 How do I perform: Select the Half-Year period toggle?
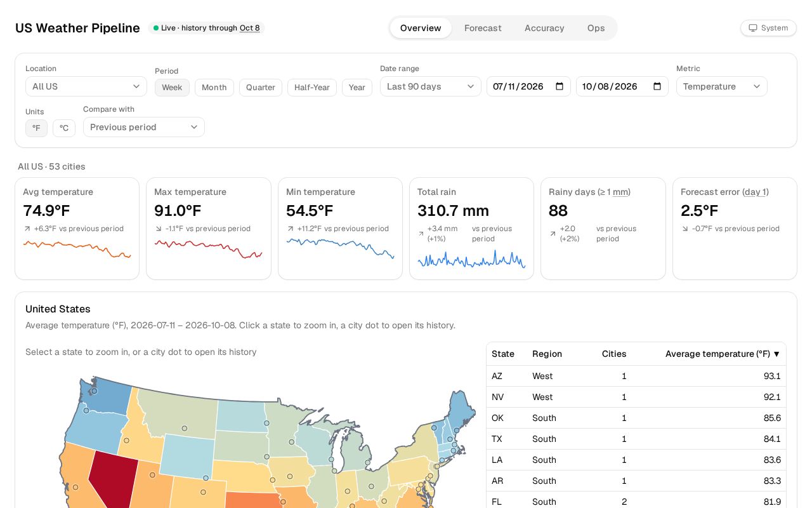[312, 88]
